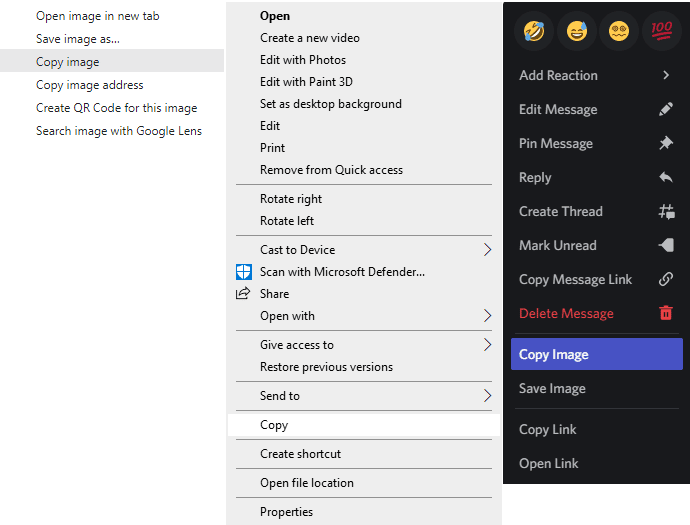Select Rotate right
This screenshot has height=525, width=690.
point(291,199)
